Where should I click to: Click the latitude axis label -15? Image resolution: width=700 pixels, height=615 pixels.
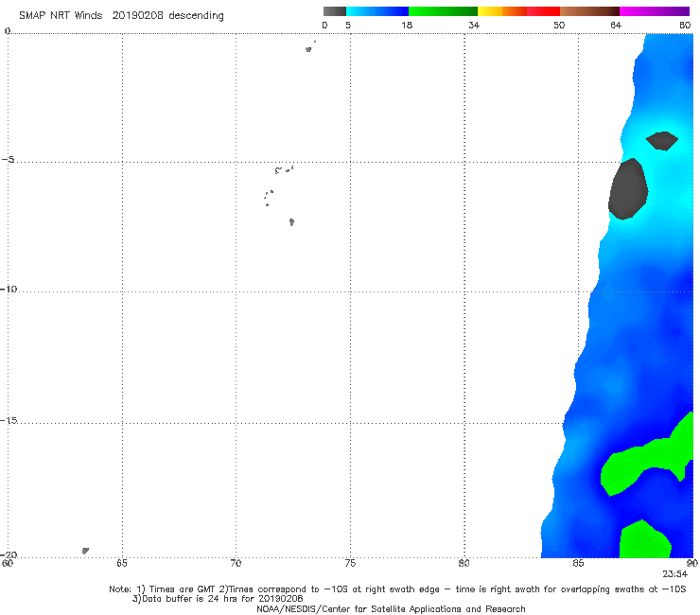(x=9, y=420)
